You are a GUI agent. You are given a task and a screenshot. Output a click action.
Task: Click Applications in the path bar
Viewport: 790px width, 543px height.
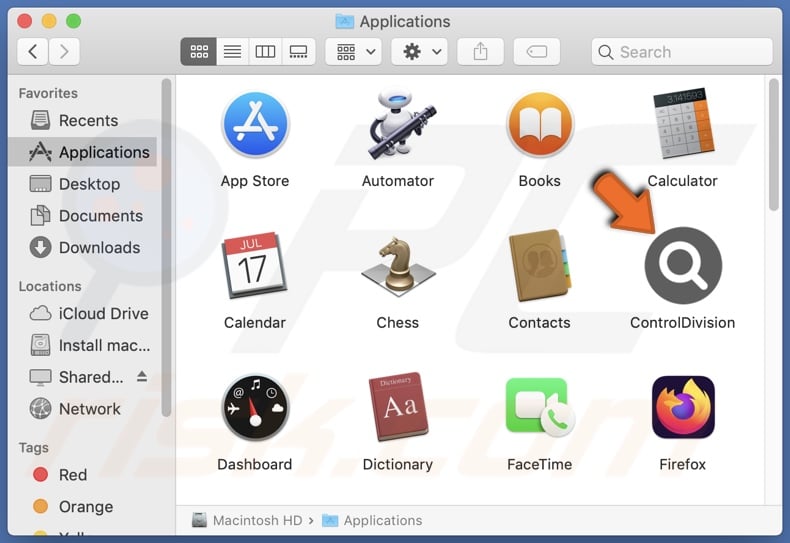pyautogui.click(x=372, y=520)
